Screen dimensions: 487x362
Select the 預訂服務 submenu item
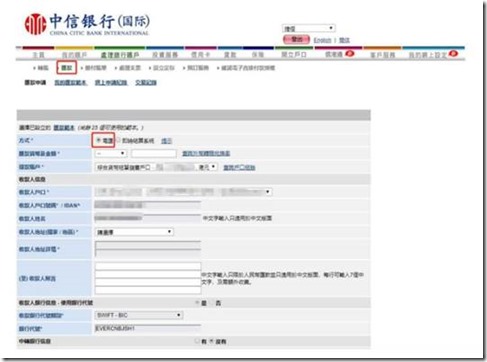[198, 68]
